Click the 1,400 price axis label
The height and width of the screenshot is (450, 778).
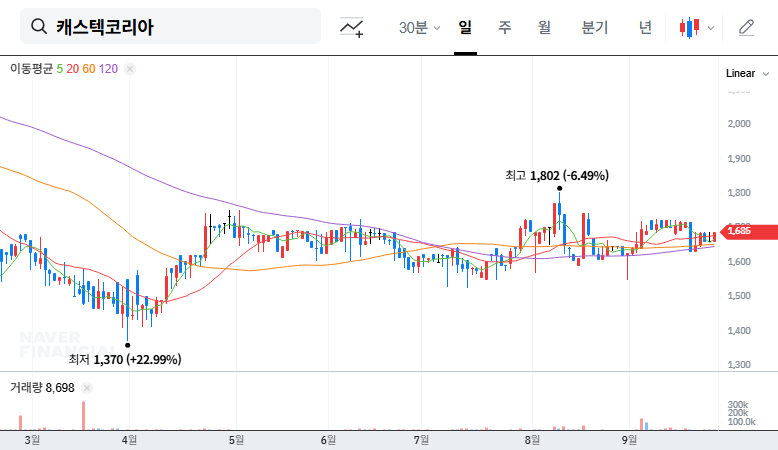coord(739,330)
